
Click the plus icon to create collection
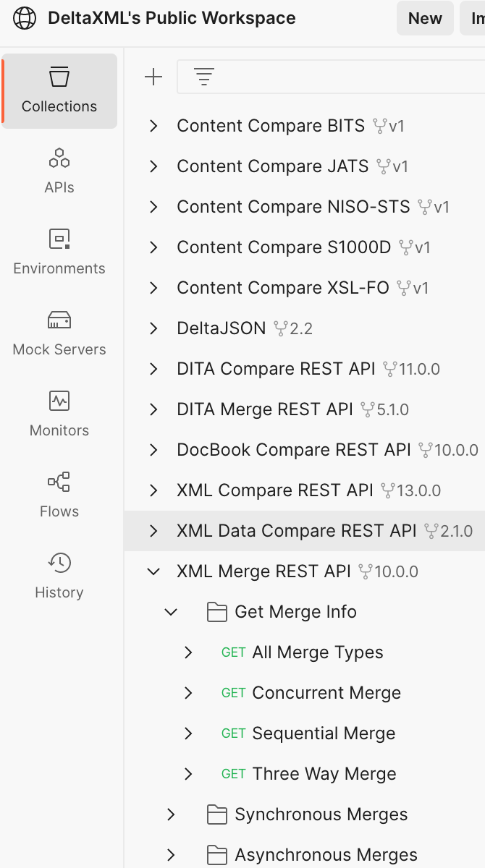(153, 77)
